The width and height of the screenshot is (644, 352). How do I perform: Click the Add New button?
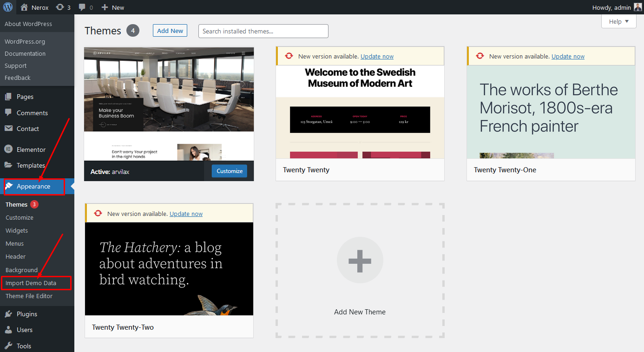click(170, 31)
